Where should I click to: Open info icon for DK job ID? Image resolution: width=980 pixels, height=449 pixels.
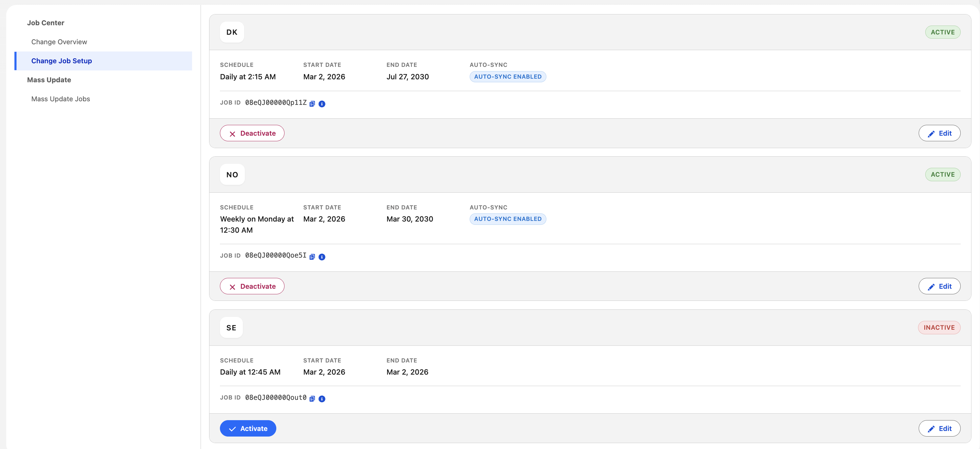pyautogui.click(x=322, y=104)
